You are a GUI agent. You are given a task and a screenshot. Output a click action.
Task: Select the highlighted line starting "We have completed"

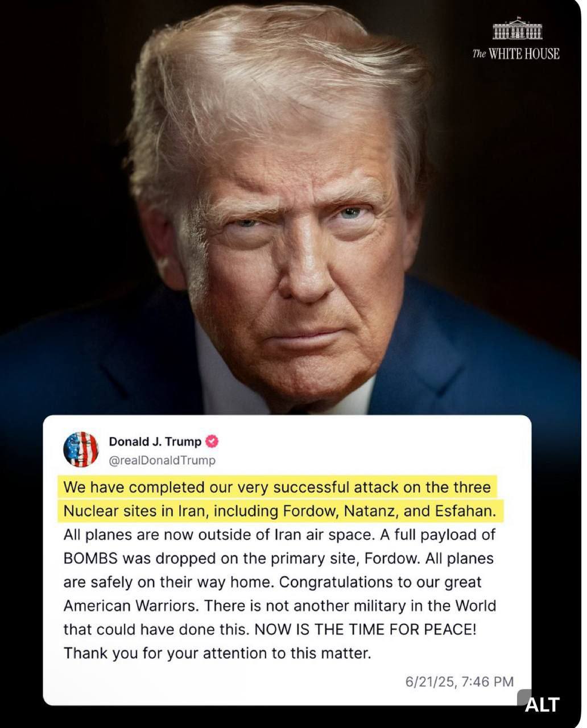[x=276, y=487]
